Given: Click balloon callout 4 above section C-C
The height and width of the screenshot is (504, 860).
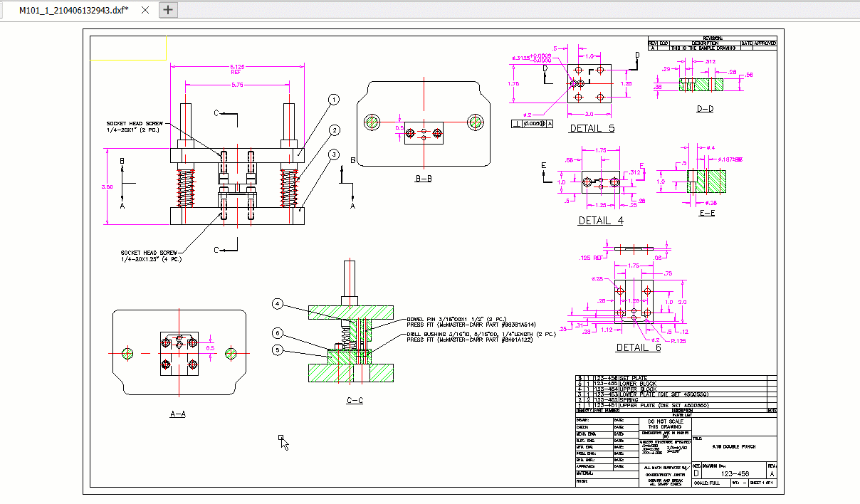Looking at the screenshot, I should coord(278,303).
